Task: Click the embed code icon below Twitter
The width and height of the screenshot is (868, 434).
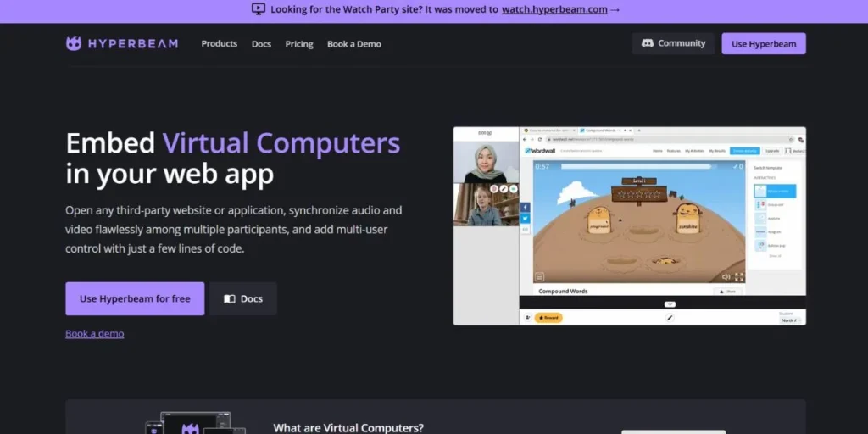Action: [526, 229]
